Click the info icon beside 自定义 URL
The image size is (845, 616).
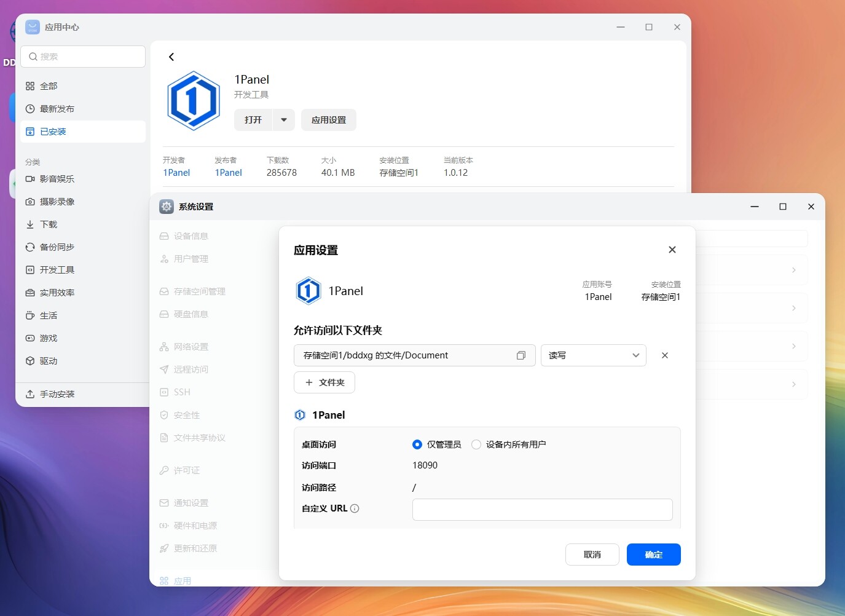[355, 508]
